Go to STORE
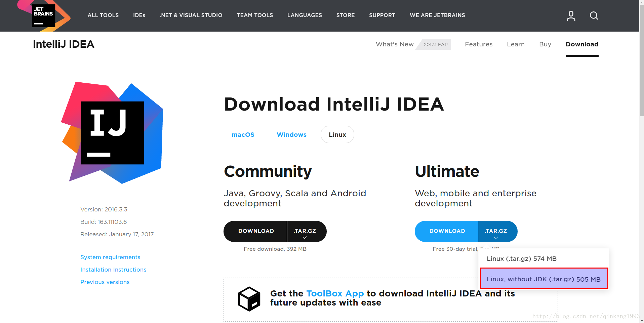This screenshot has height=323, width=644. click(346, 15)
